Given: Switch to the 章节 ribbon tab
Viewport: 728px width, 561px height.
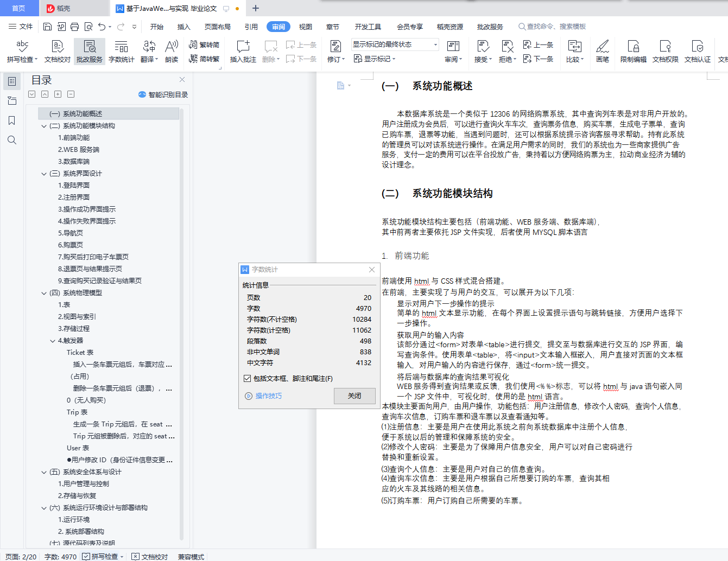Looking at the screenshot, I should [333, 27].
